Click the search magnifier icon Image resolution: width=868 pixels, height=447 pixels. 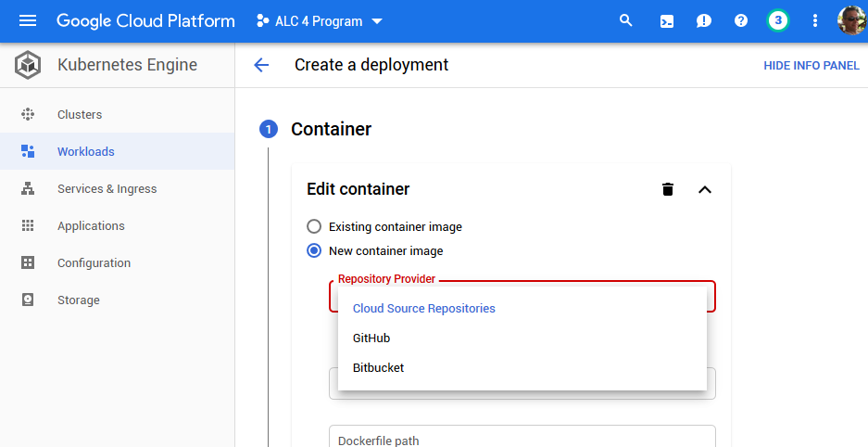point(625,21)
